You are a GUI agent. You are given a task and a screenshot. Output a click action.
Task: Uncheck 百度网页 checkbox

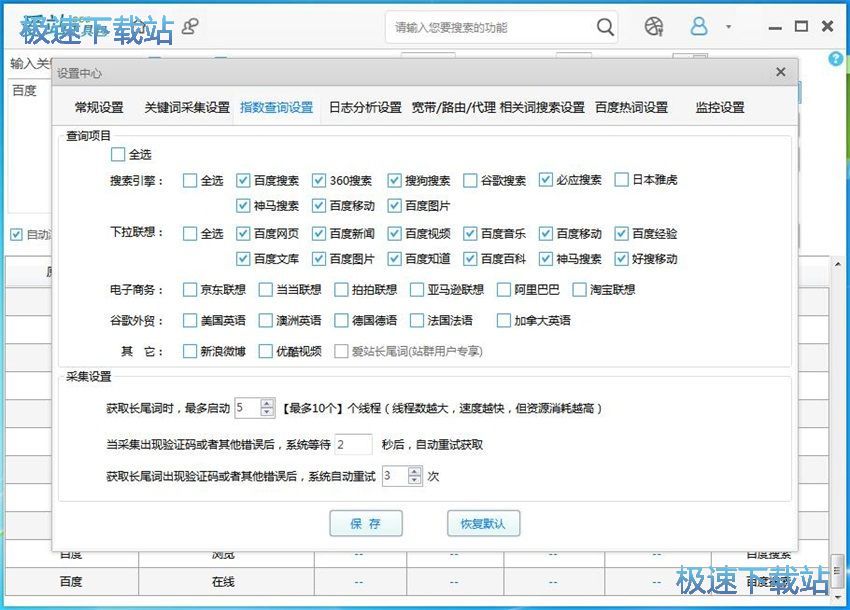coord(243,234)
